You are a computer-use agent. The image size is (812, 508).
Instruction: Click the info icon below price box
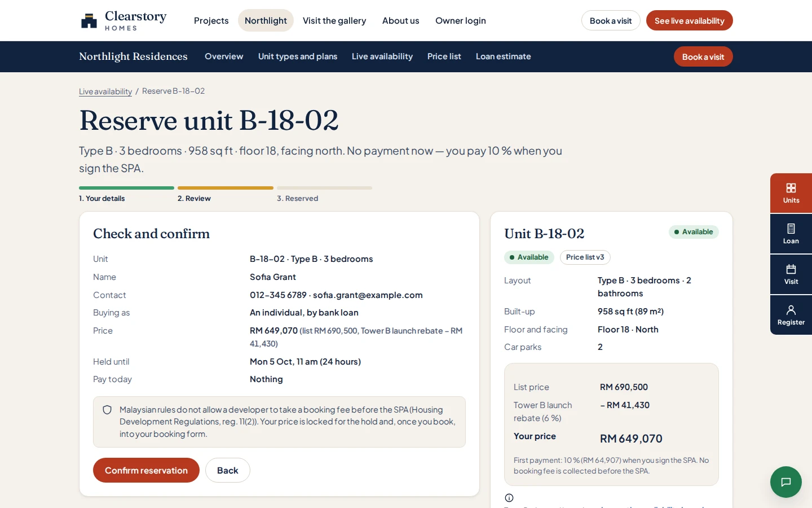[x=509, y=498]
